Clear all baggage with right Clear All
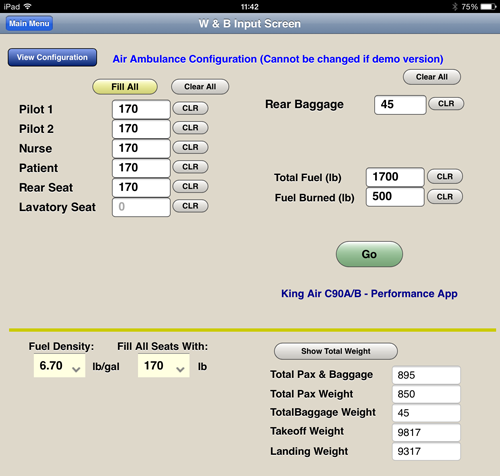 point(432,77)
